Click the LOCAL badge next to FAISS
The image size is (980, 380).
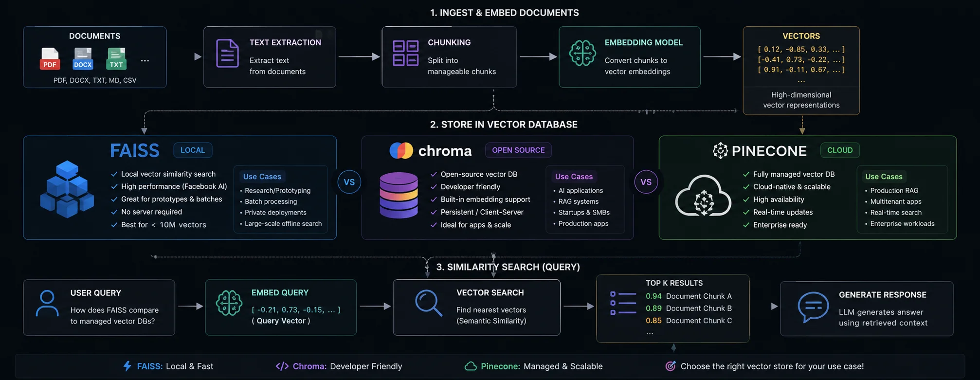coord(193,150)
